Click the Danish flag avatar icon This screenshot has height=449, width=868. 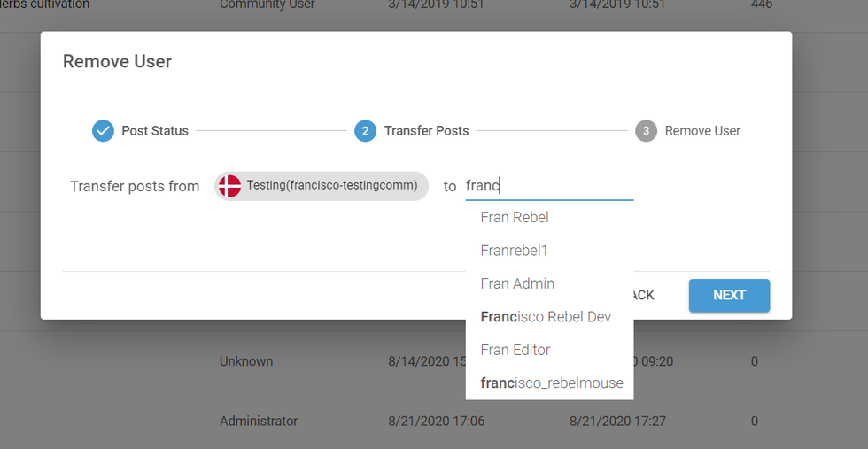[x=229, y=186]
